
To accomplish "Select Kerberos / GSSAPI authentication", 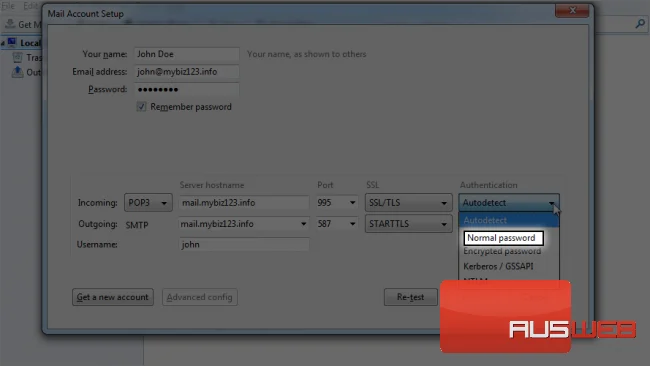I will pyautogui.click(x=498, y=266).
